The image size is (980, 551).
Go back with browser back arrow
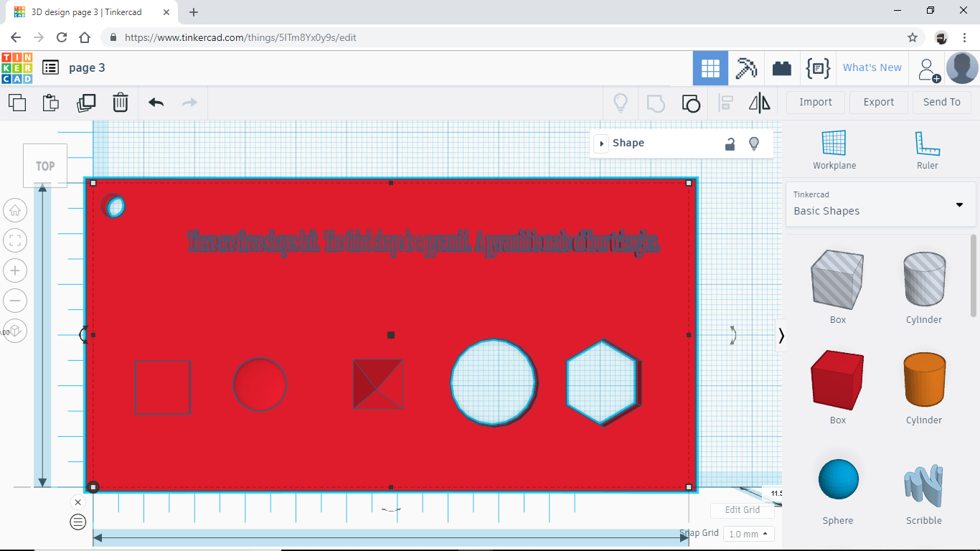(16, 37)
